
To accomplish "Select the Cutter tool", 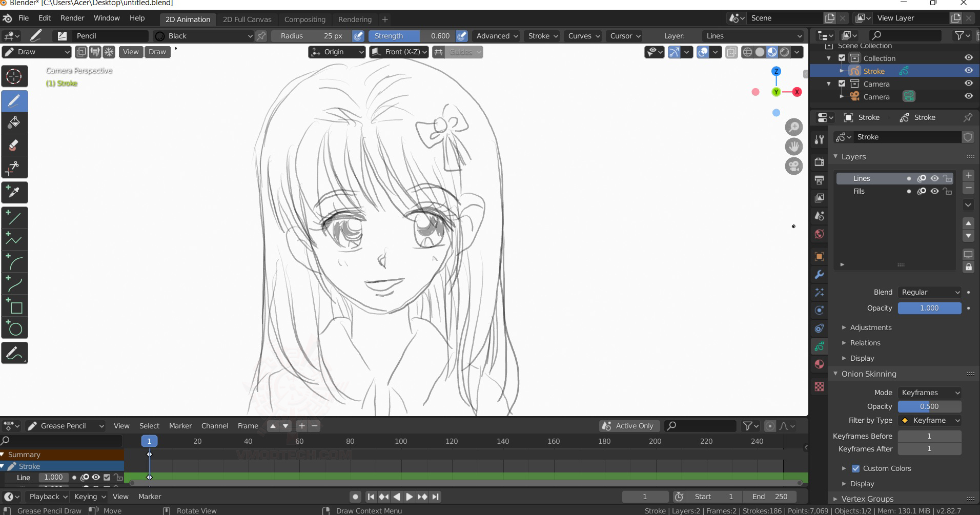I will click(14, 167).
